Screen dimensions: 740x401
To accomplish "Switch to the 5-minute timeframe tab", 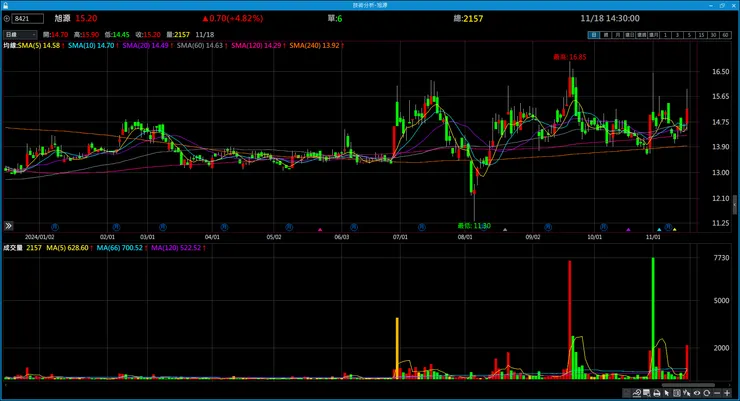I will [689, 35].
